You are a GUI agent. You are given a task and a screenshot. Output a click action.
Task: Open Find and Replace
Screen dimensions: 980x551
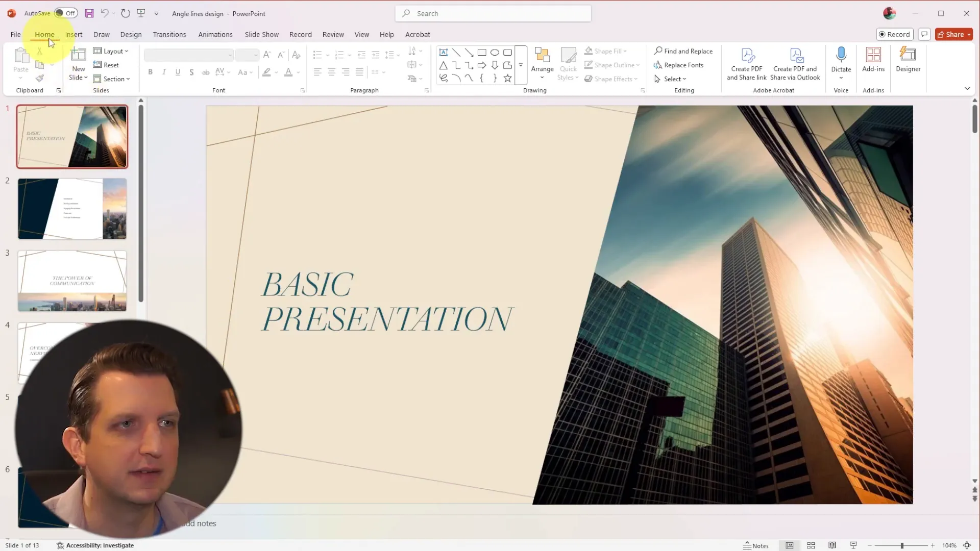(x=683, y=51)
